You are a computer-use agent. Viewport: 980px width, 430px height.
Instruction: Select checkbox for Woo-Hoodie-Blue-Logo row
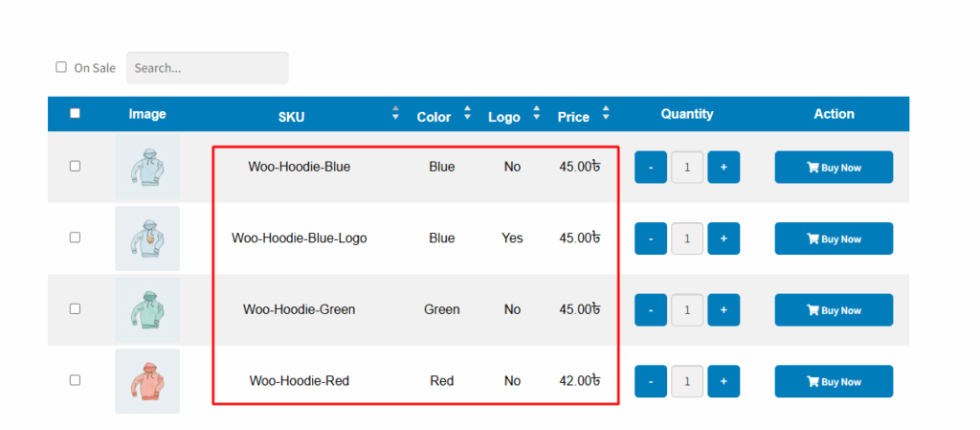tap(75, 238)
